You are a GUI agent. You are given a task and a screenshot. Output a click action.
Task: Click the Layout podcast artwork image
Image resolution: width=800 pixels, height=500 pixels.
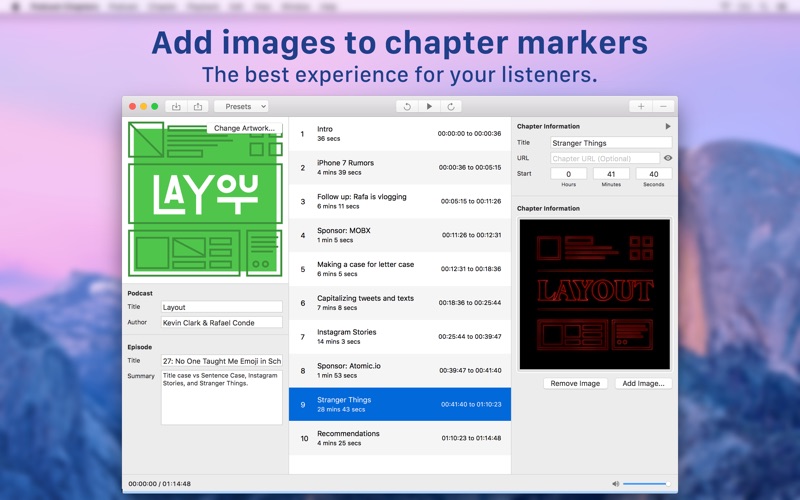205,199
